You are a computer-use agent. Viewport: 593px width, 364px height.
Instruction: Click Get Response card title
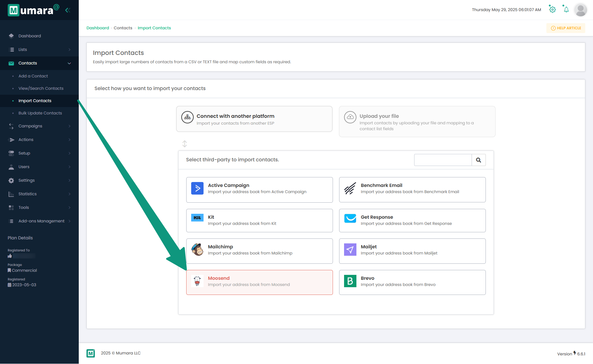pos(377,217)
